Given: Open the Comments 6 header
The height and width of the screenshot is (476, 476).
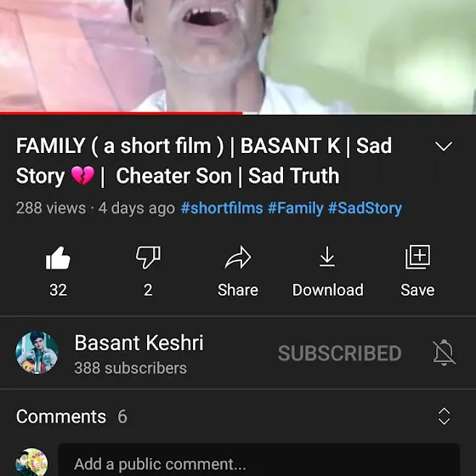Looking at the screenshot, I should [x=71, y=416].
